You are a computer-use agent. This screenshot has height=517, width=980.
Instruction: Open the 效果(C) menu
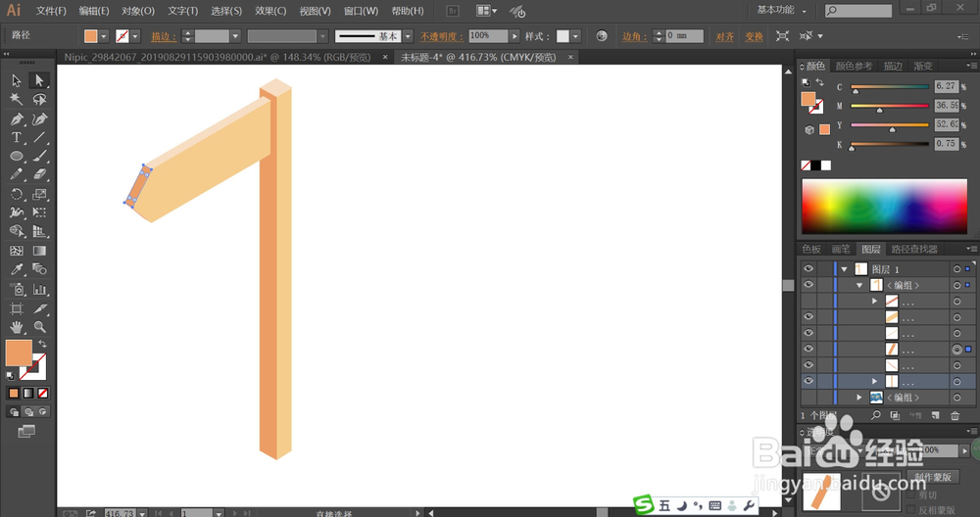[x=270, y=11]
